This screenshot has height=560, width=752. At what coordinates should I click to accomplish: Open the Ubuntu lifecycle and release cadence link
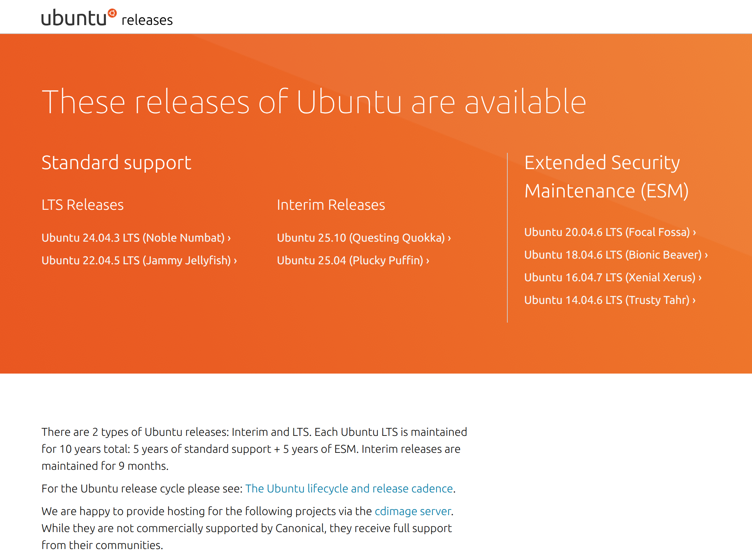(x=349, y=489)
